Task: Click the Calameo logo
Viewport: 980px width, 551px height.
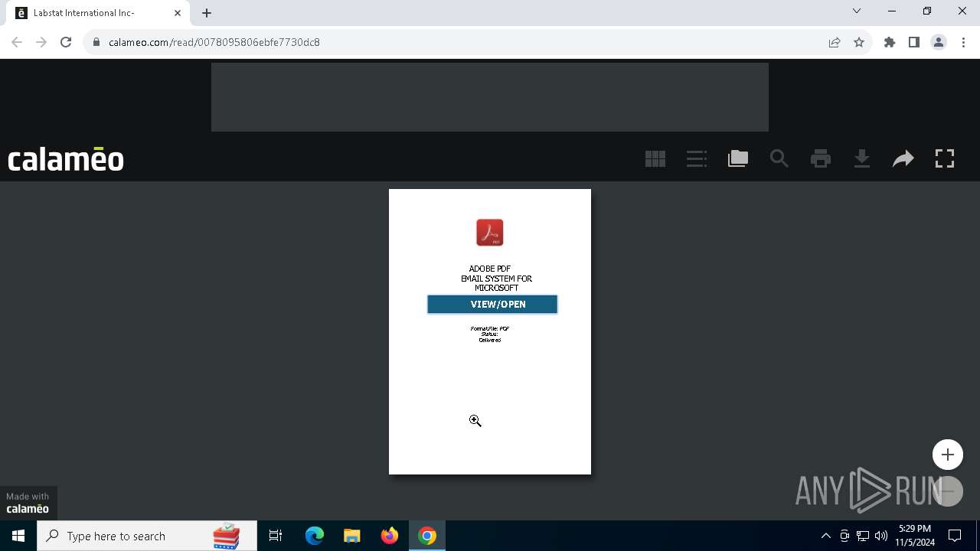Action: 66,158
